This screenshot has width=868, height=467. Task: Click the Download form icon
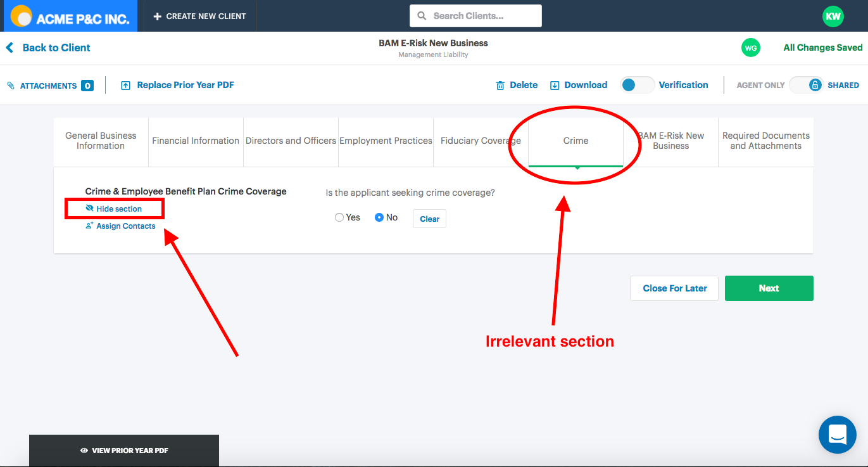555,86
